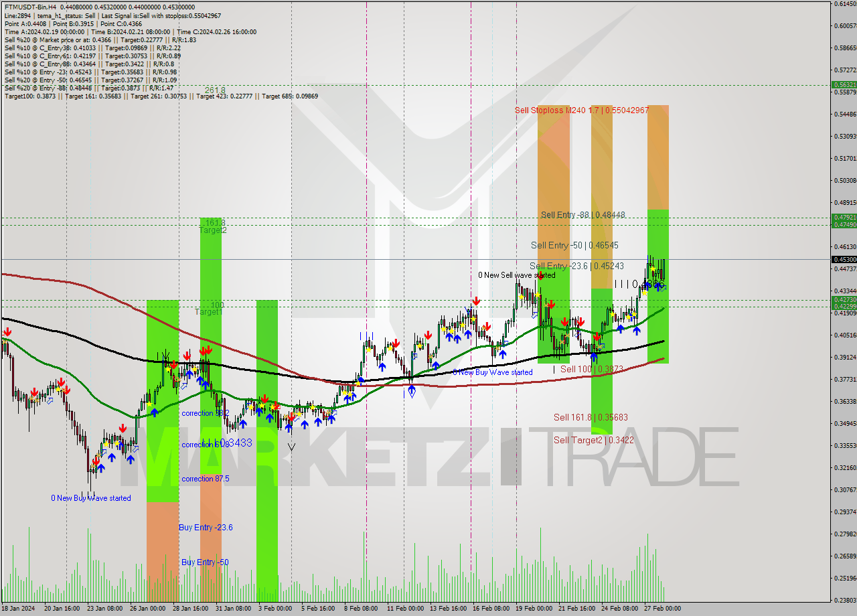Click the '16 Feb 08:00' time axis label
Image resolution: width=857 pixels, height=616 pixels.
[x=491, y=609]
